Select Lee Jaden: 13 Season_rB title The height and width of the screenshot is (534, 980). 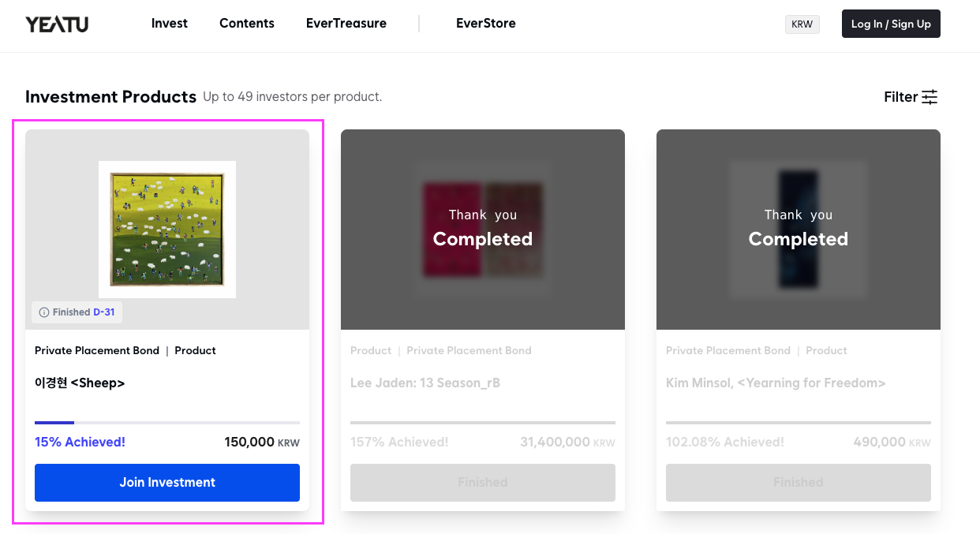coord(425,383)
